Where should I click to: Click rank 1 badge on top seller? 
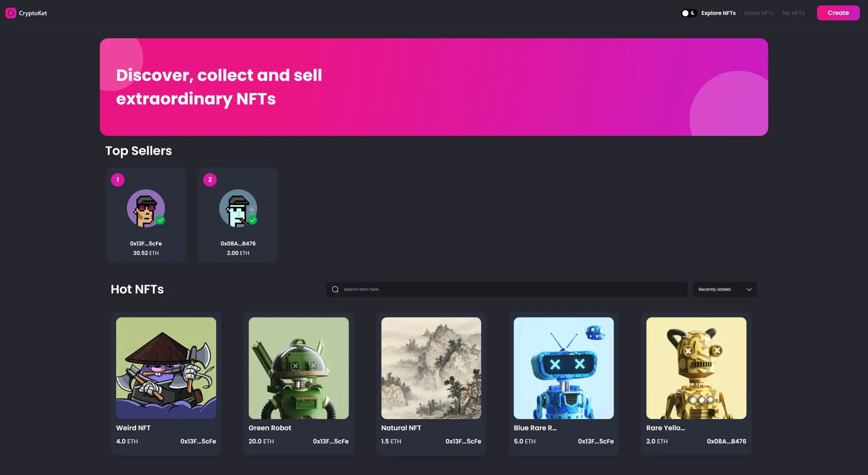(x=118, y=179)
